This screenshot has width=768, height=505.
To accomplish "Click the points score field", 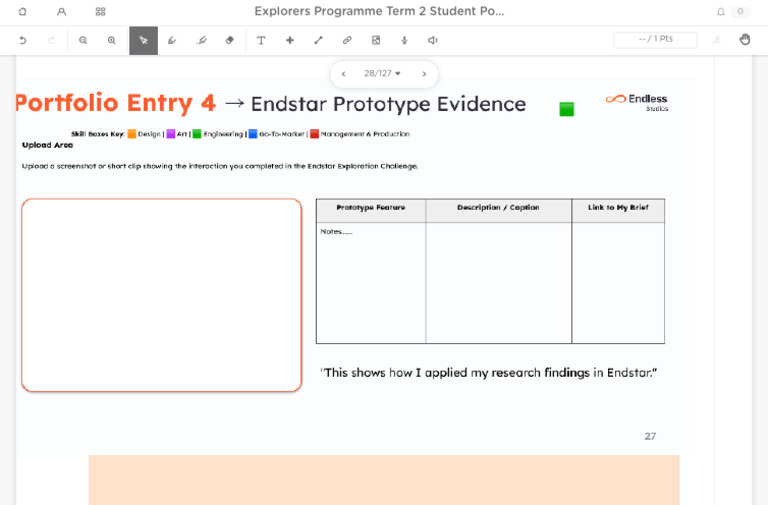I will 655,40.
